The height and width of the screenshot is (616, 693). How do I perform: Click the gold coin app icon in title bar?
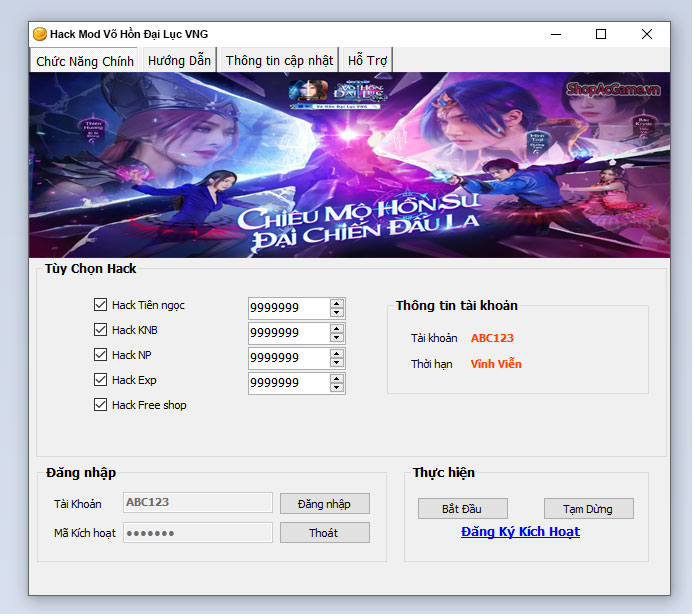coord(40,34)
